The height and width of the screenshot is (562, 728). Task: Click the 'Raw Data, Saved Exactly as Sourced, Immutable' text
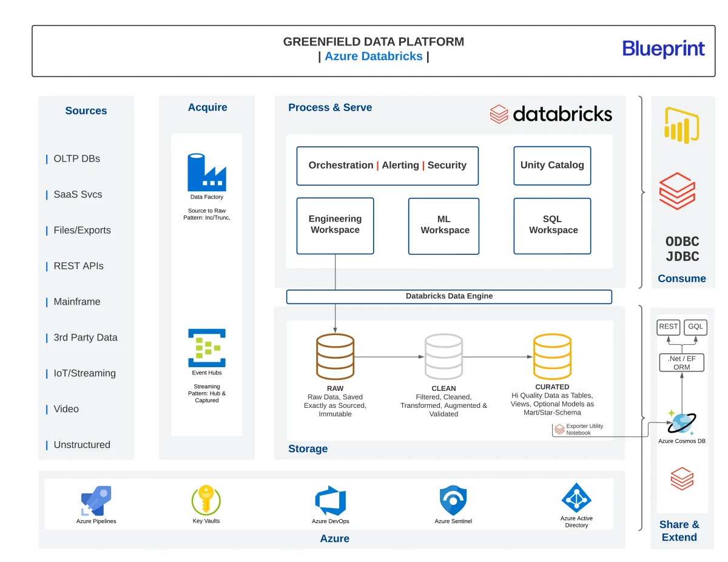coord(335,405)
